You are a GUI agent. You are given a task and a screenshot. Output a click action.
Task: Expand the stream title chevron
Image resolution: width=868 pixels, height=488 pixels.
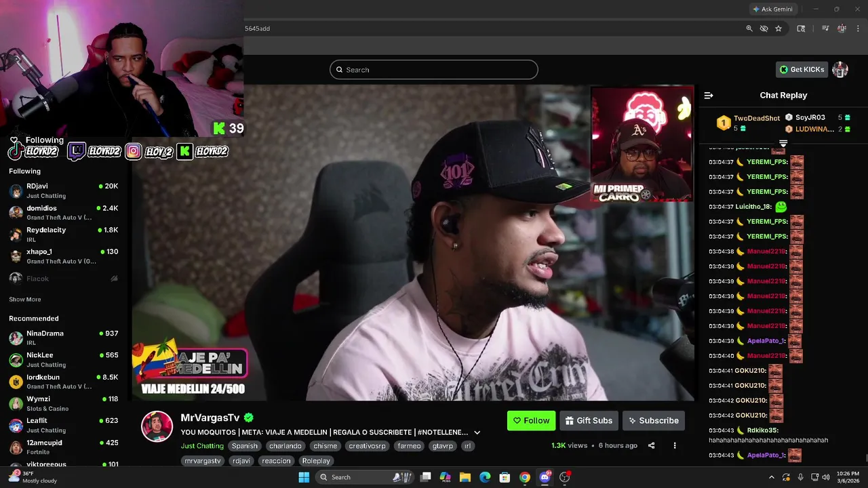(x=477, y=432)
